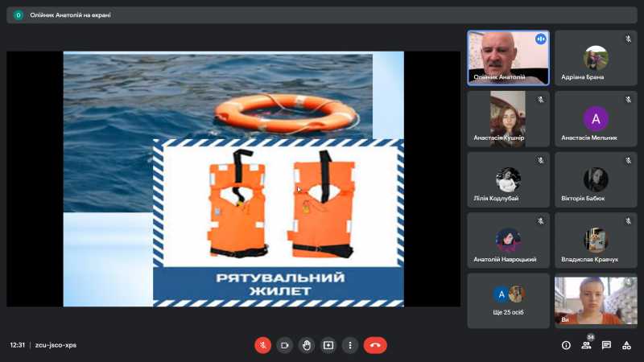Click the clock time 12:31
This screenshot has height=362, width=644.
[x=17, y=345]
